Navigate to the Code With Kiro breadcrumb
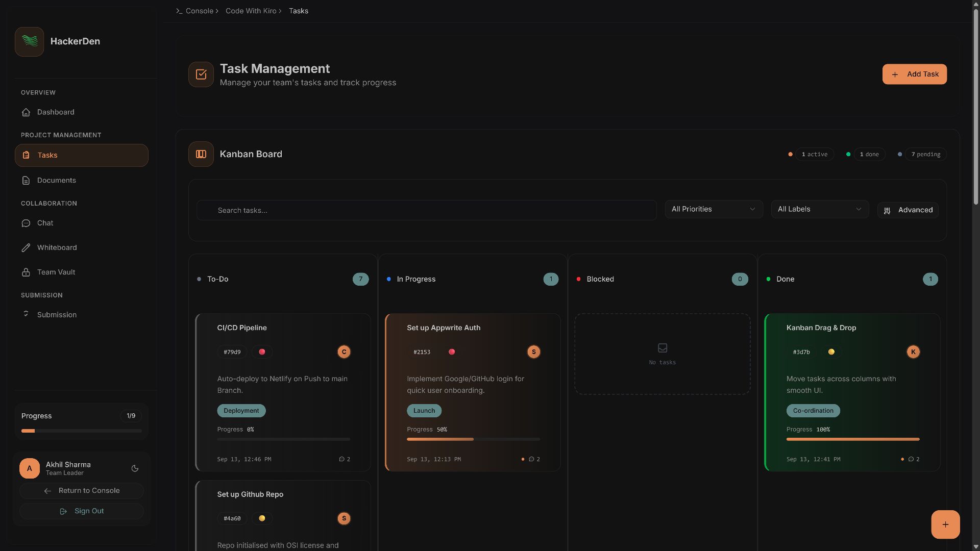Screen dimensions: 980x551 click(251, 11)
